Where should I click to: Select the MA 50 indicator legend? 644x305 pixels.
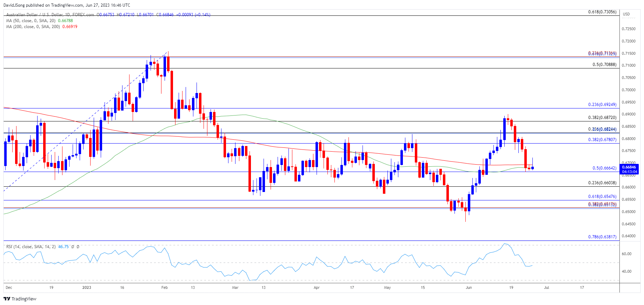point(31,21)
